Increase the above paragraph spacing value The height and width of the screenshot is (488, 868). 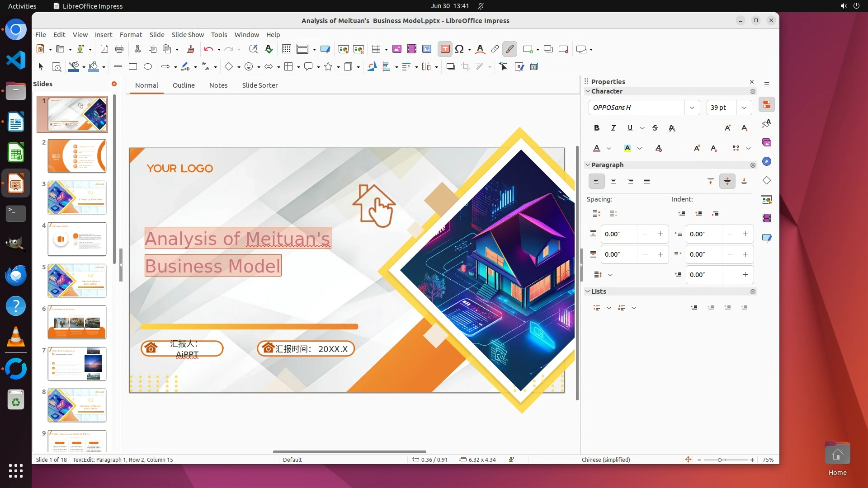pyautogui.click(x=660, y=234)
